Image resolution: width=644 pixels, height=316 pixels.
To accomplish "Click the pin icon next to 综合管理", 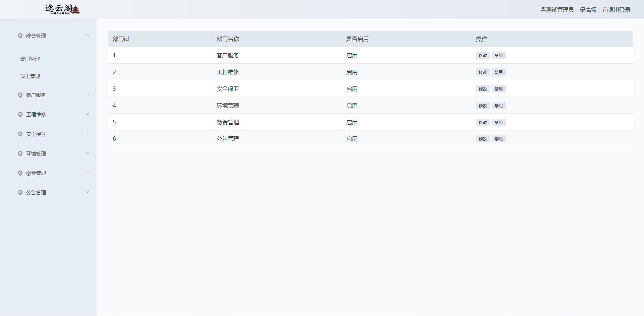I will click(x=20, y=36).
